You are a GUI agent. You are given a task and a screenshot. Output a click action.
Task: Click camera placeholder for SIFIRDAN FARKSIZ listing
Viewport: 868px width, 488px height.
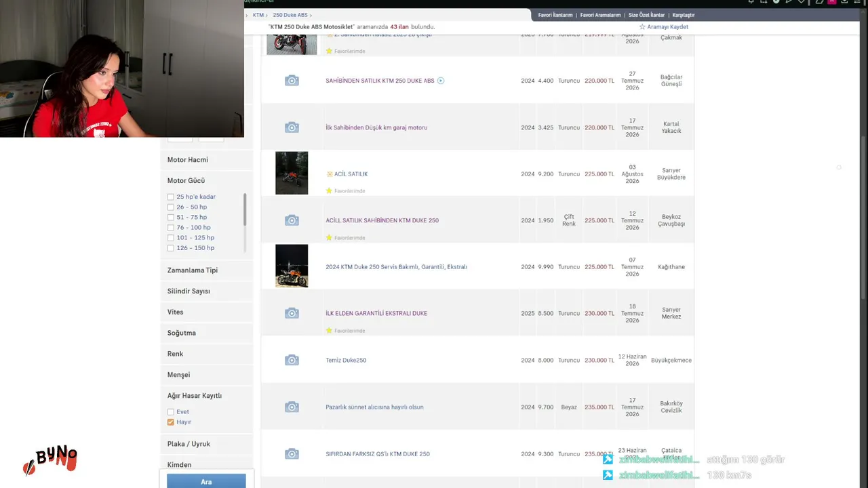(292, 453)
